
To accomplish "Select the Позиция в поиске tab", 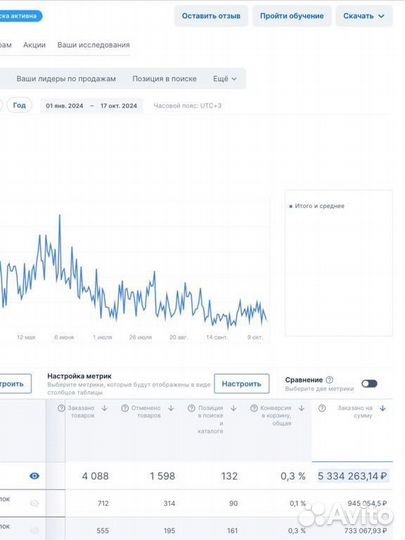I will 164,79.
